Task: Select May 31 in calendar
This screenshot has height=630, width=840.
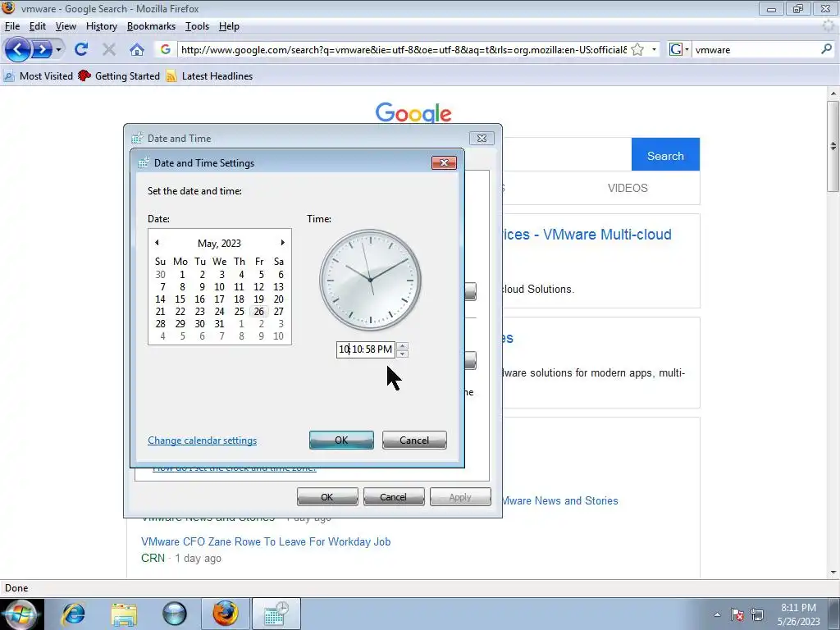Action: 219,323
